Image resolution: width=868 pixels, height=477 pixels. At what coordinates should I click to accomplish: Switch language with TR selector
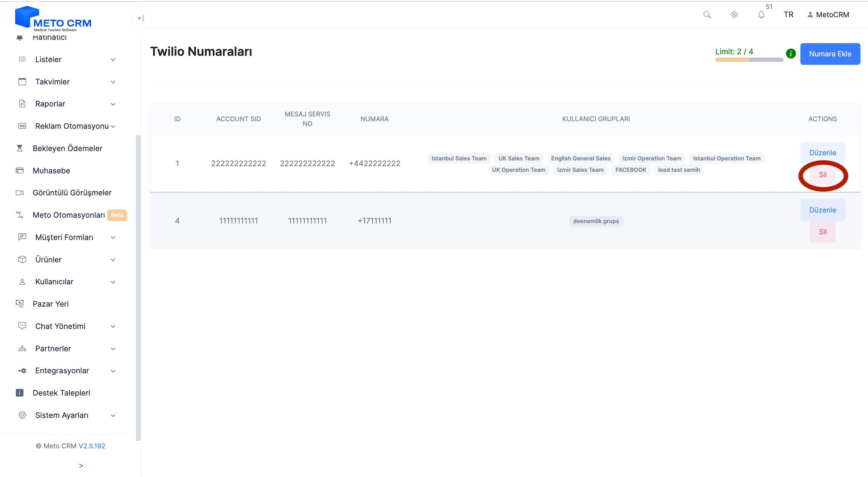(789, 14)
